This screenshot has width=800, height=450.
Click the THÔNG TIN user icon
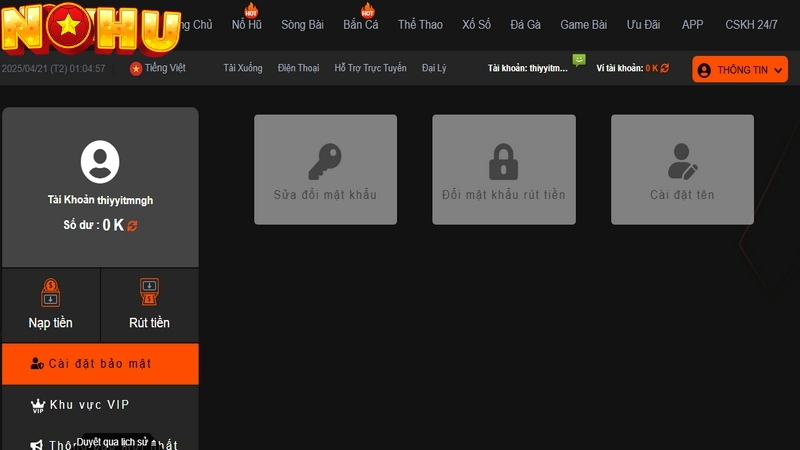click(704, 70)
